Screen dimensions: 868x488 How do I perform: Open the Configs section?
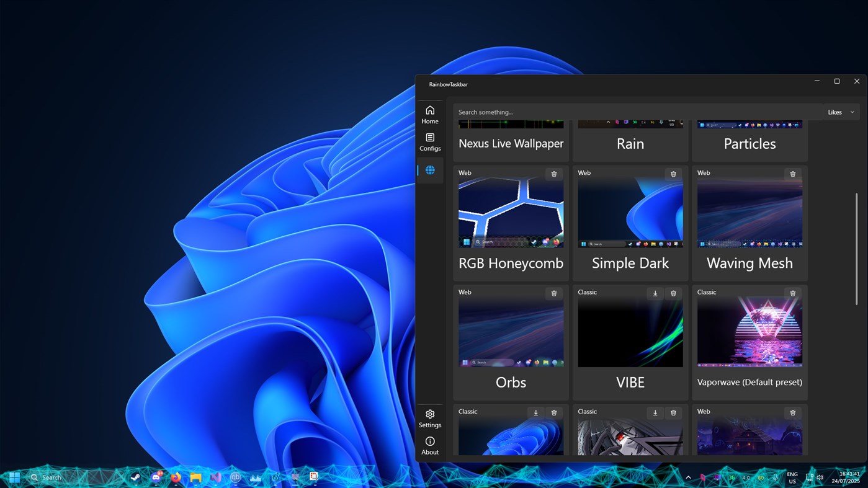click(x=430, y=141)
